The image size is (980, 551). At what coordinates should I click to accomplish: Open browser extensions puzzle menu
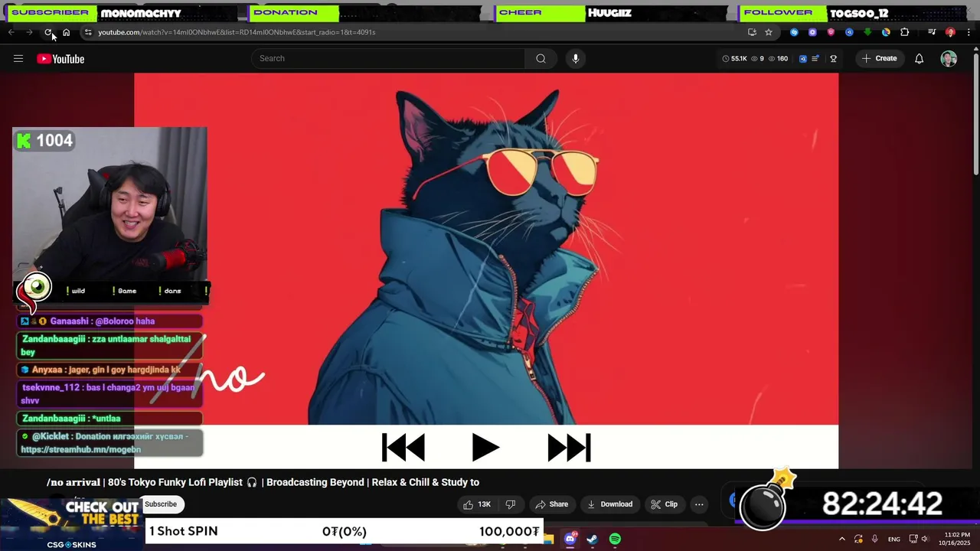click(x=905, y=32)
